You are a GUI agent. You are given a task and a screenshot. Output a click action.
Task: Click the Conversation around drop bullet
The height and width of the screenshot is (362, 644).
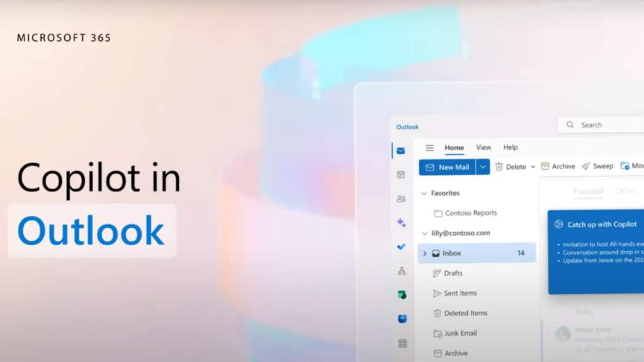[603, 253]
